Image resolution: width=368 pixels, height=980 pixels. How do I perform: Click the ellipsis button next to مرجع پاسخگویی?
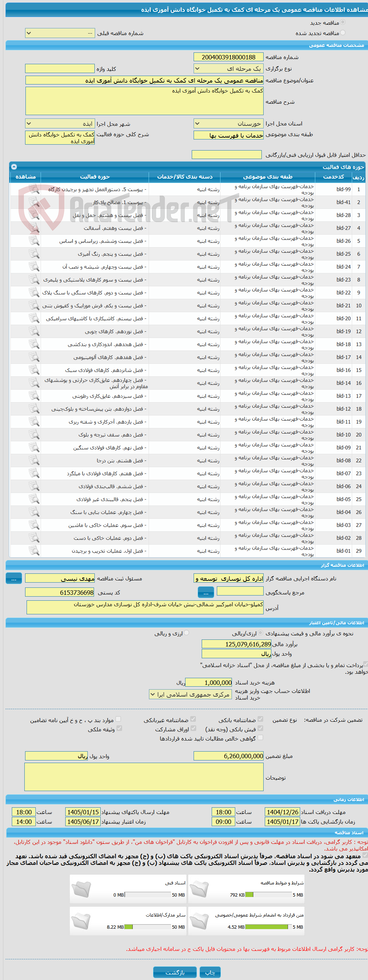[x=206, y=592]
